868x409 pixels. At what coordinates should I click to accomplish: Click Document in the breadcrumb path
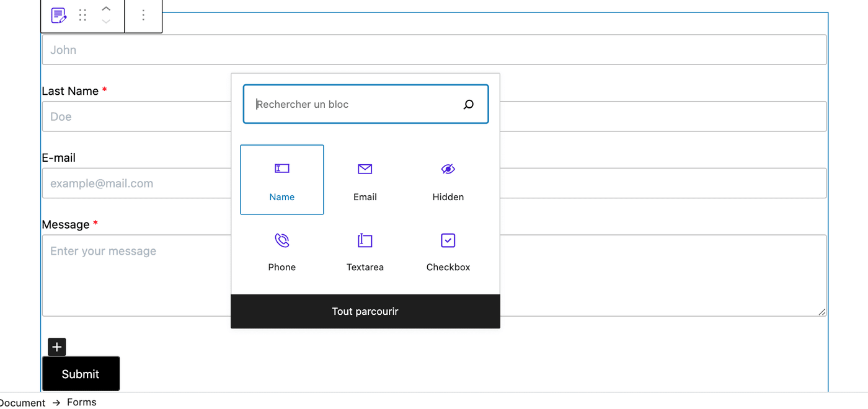click(x=22, y=402)
